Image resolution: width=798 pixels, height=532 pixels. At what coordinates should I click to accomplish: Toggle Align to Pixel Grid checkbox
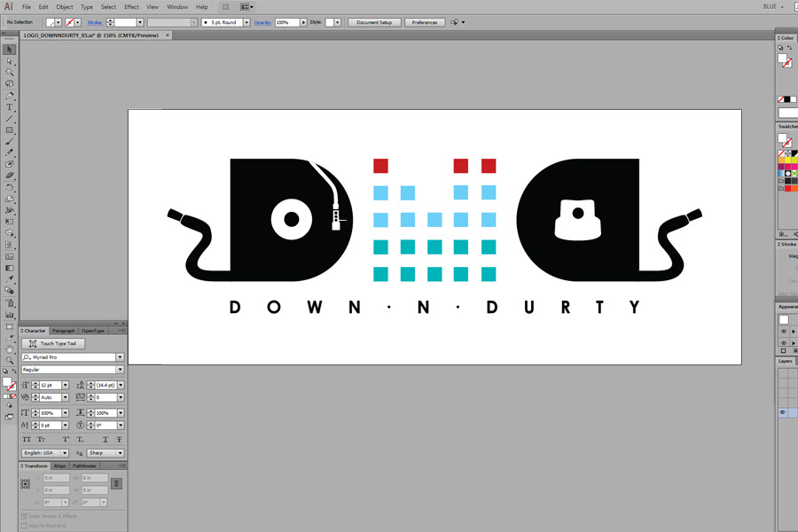(x=25, y=526)
